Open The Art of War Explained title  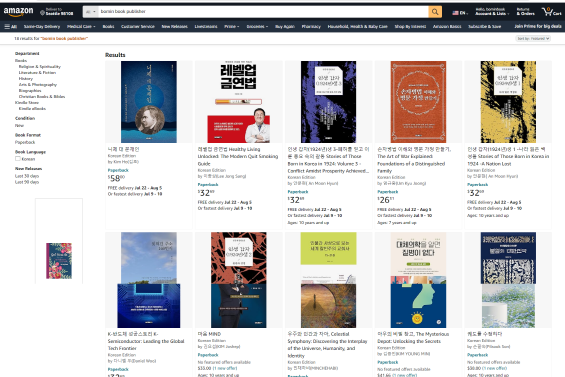414,160
